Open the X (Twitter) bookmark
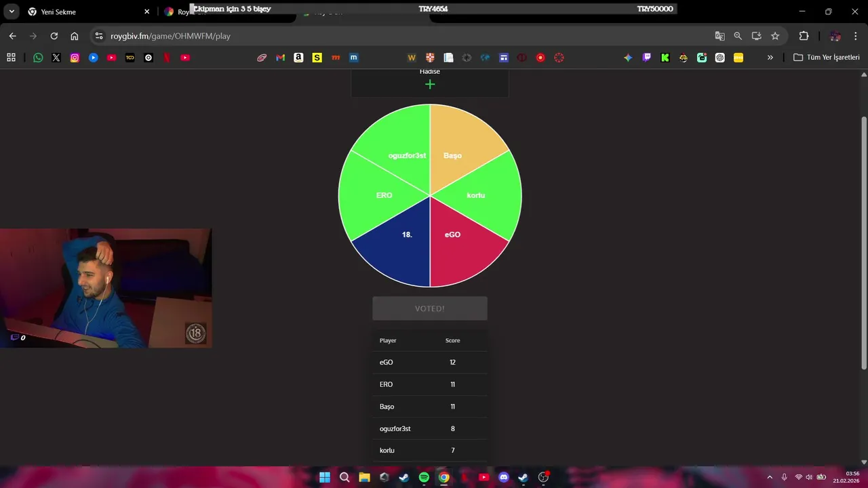Viewport: 868px width, 488px height. tap(56, 58)
